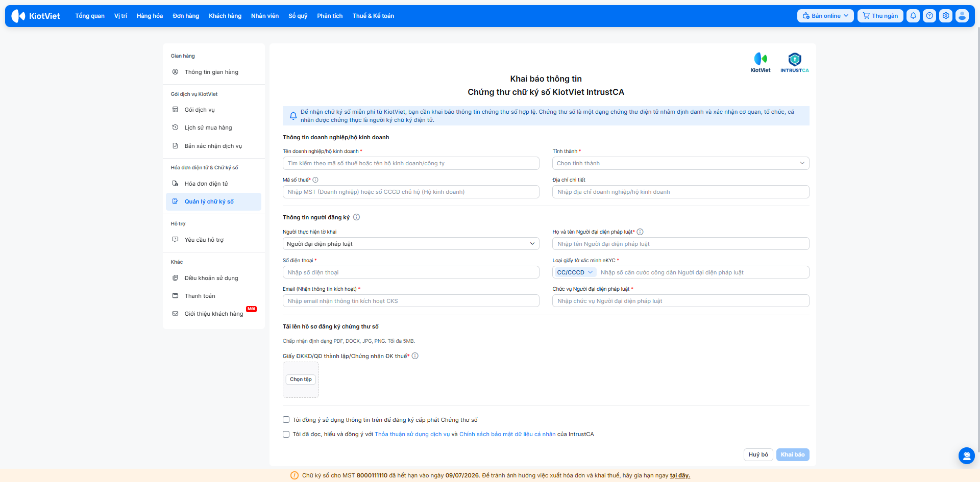The height and width of the screenshot is (482, 980).
Task: Click info icon beside Giấy ĐKKD label
Action: tap(415, 356)
